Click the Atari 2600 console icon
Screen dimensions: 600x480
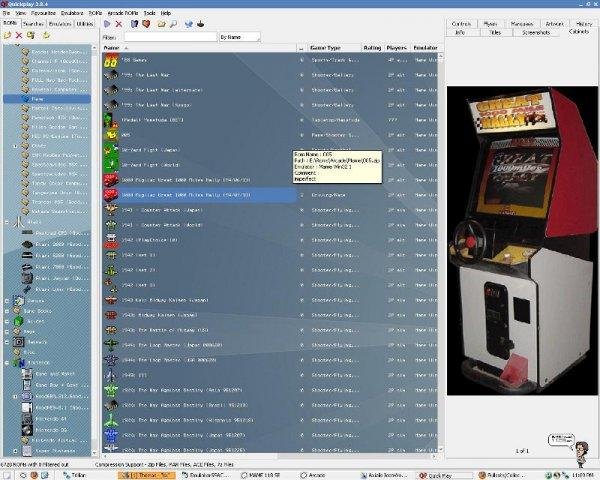tap(27, 244)
